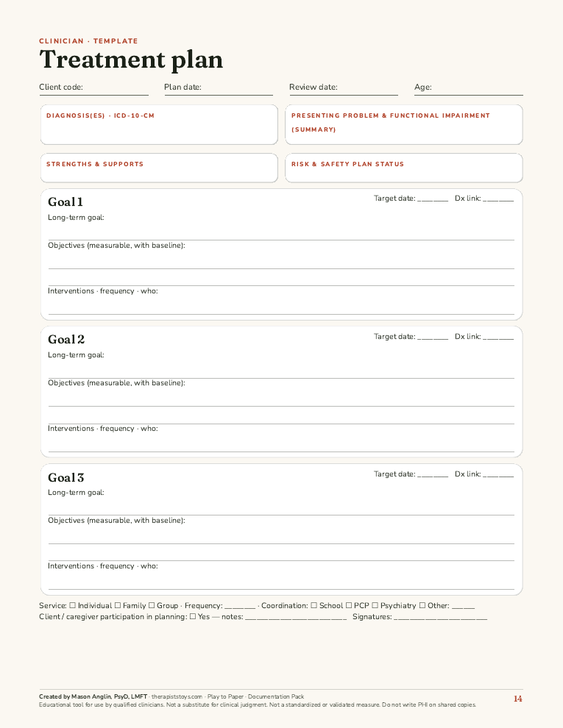Click the Frequency blank in Service row
Viewport: 563px width, 728px height.
(240, 606)
